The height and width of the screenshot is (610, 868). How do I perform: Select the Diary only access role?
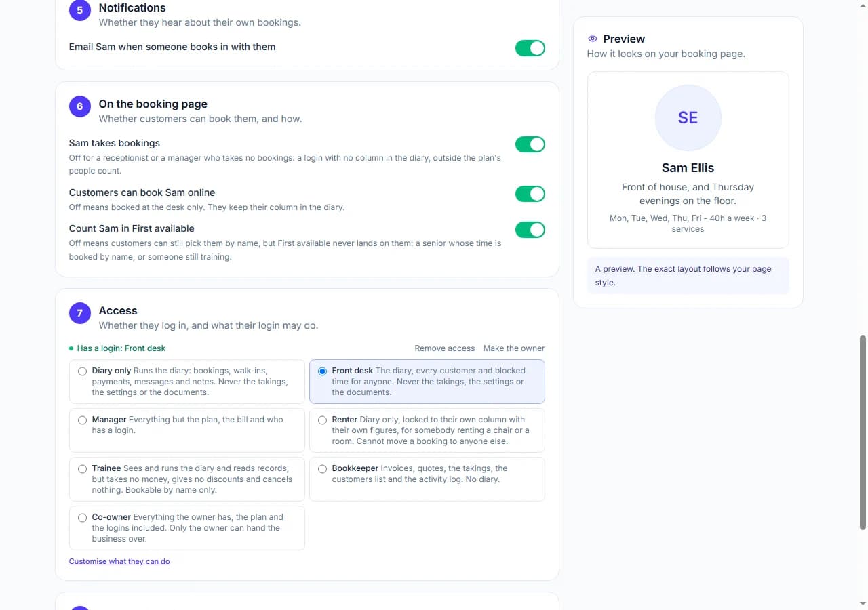click(187, 382)
